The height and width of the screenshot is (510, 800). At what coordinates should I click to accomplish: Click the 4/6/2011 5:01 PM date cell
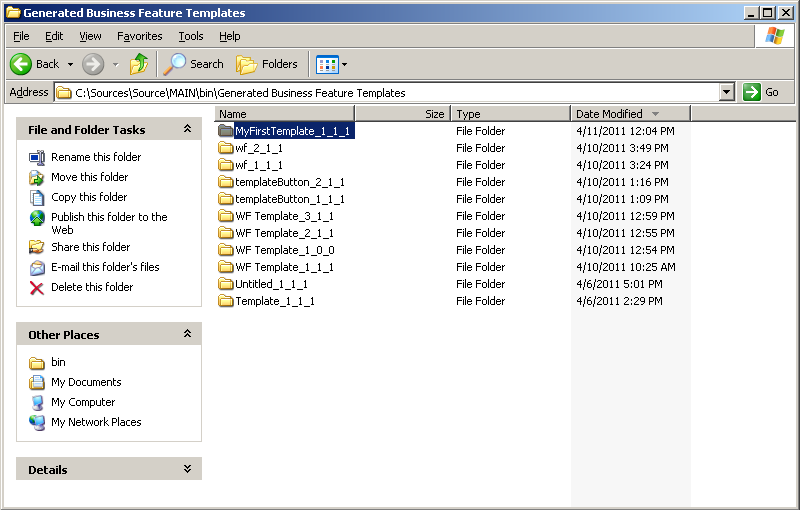tap(619, 284)
